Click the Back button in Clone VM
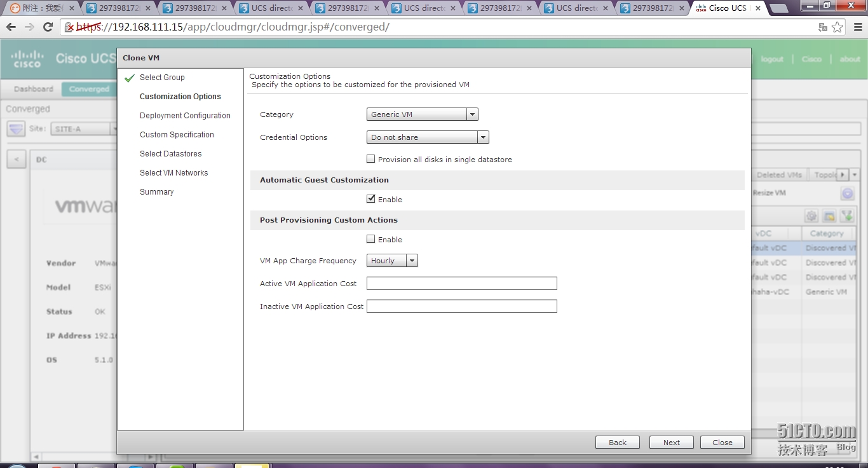The width and height of the screenshot is (868, 468). [x=618, y=443]
